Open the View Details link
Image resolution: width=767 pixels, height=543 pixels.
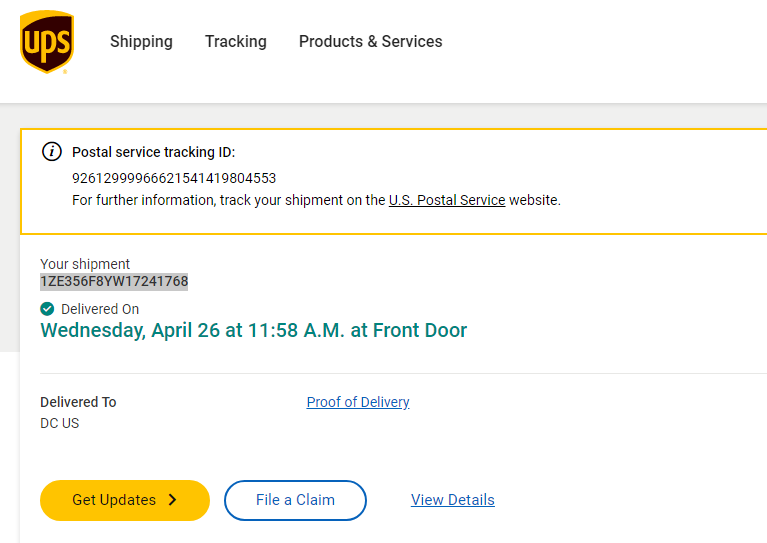click(453, 500)
